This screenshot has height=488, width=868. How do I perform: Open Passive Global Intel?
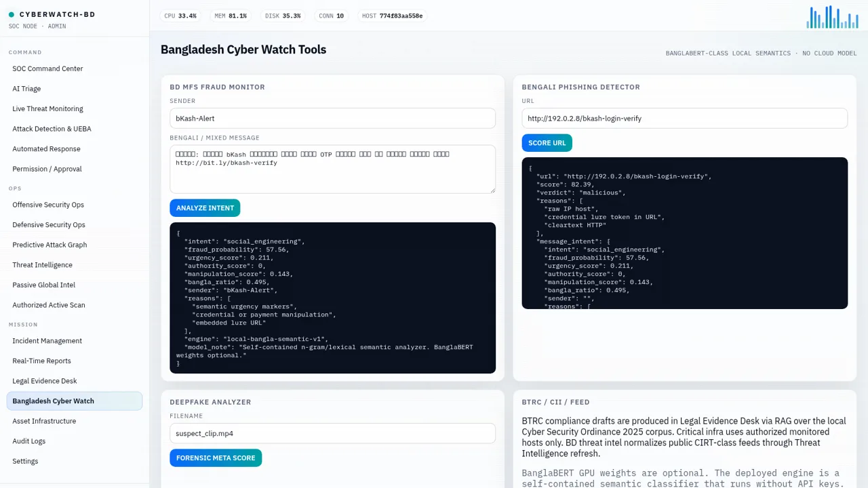pyautogui.click(x=75, y=285)
